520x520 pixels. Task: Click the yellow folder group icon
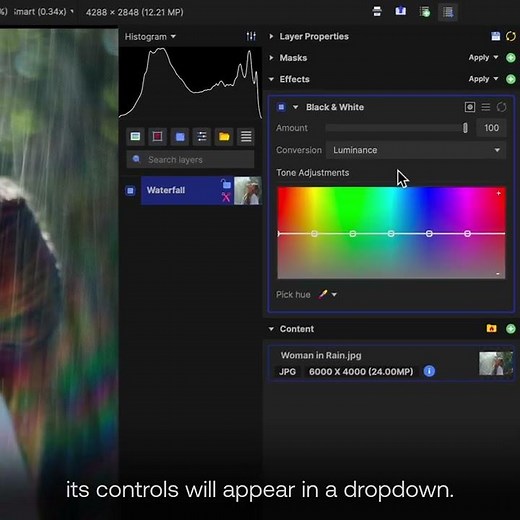click(x=224, y=136)
